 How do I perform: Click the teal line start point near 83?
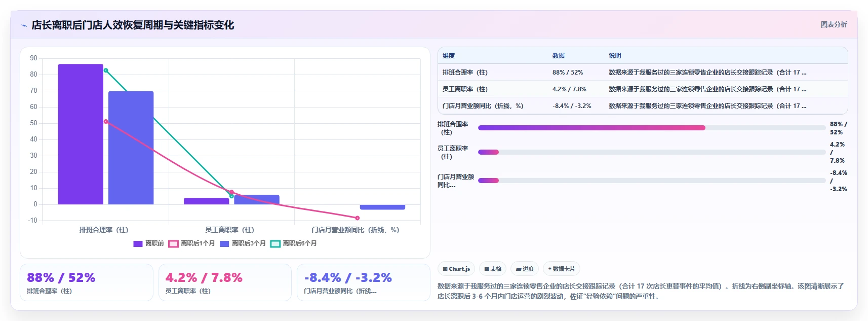point(106,70)
